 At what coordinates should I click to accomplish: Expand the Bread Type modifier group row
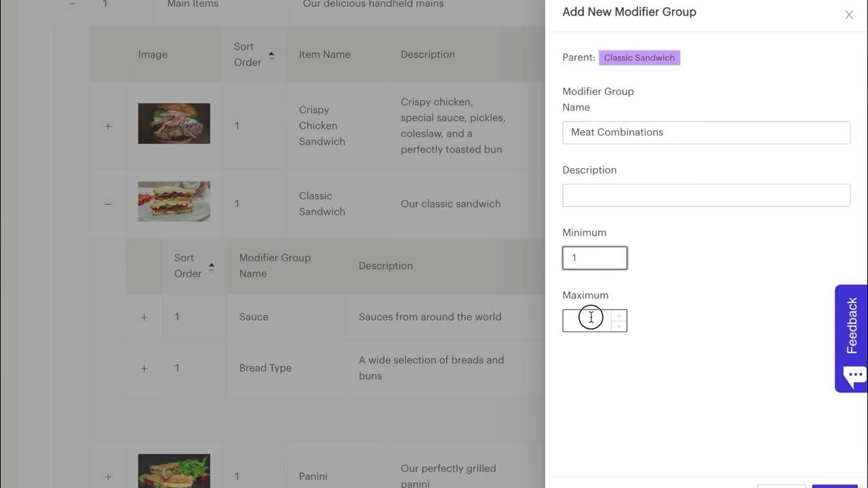144,368
